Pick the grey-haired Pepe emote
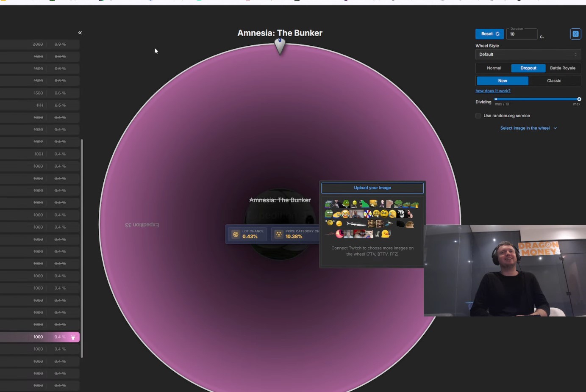The height and width of the screenshot is (392, 586). click(x=328, y=204)
